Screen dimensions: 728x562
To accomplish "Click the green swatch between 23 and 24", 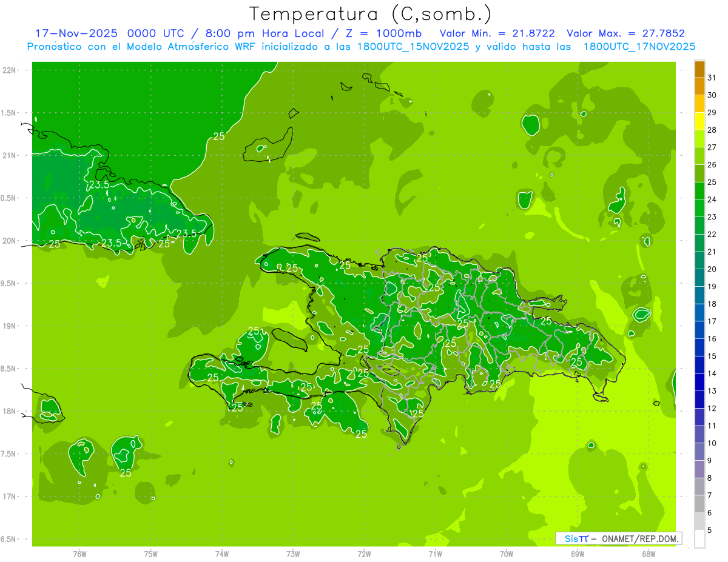I will 699,209.
